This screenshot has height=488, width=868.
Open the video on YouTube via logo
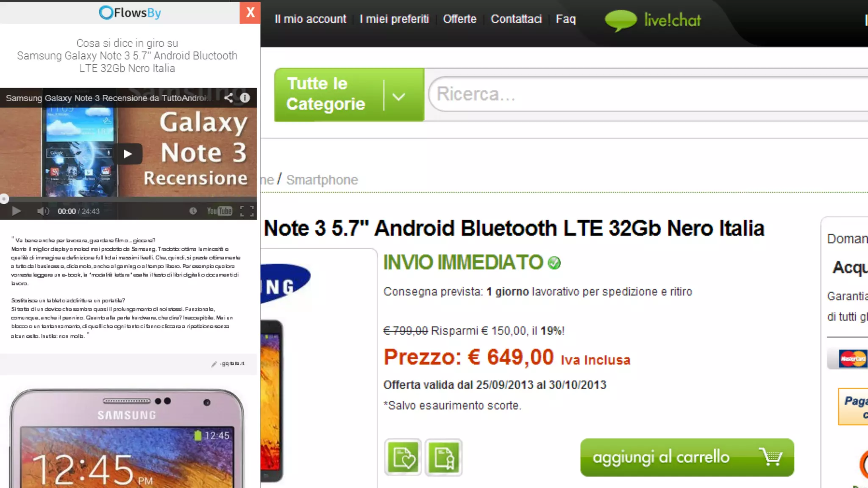pyautogui.click(x=220, y=211)
